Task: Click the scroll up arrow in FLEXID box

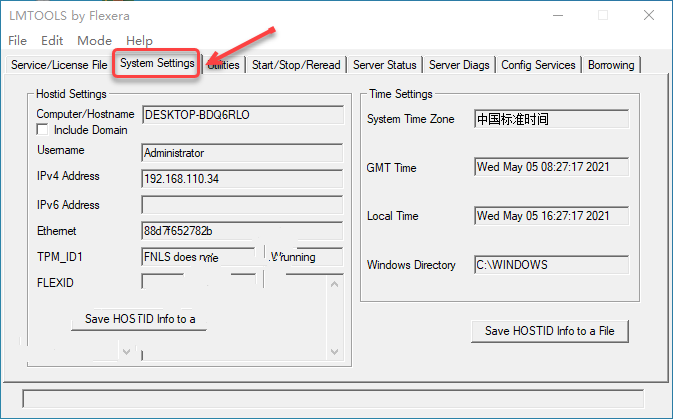Action: click(335, 284)
